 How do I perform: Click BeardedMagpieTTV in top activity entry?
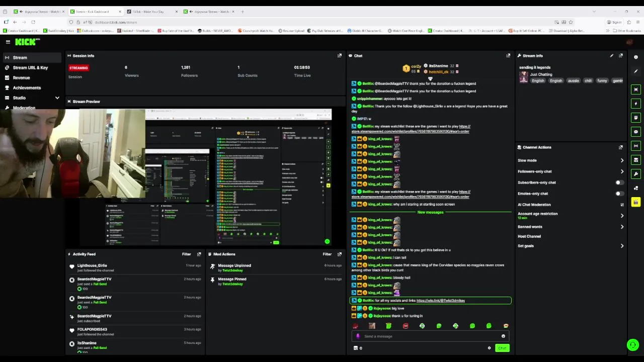point(95,279)
